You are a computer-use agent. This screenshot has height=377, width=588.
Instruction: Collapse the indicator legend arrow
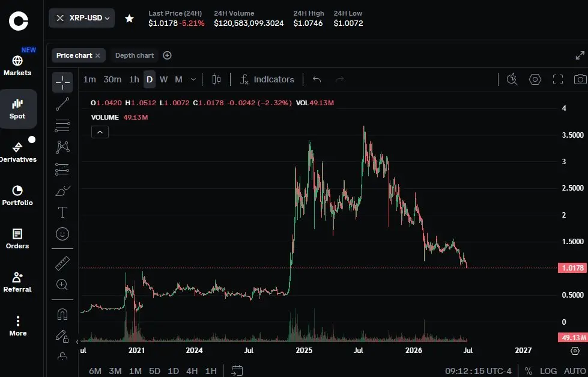click(x=100, y=132)
